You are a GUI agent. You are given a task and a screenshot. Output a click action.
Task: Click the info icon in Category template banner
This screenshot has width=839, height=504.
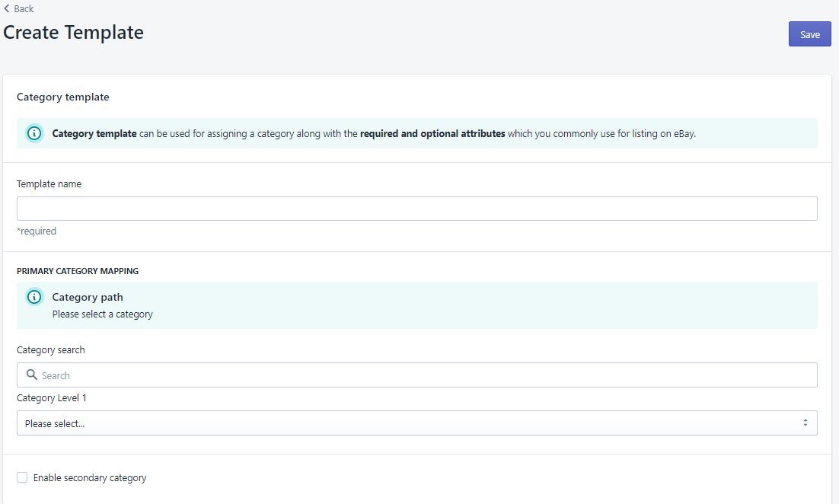click(x=34, y=133)
